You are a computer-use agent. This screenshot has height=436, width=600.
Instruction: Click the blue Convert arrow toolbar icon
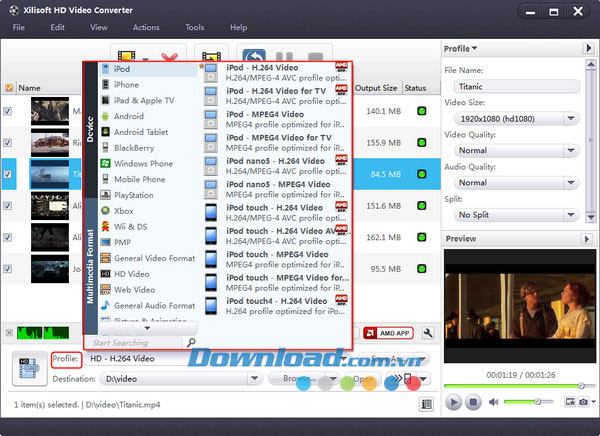pos(254,56)
